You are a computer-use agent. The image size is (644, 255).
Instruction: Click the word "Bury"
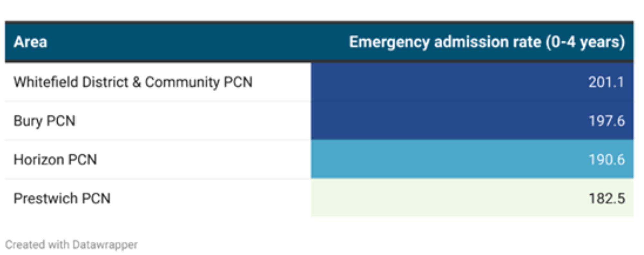pyautogui.click(x=28, y=121)
